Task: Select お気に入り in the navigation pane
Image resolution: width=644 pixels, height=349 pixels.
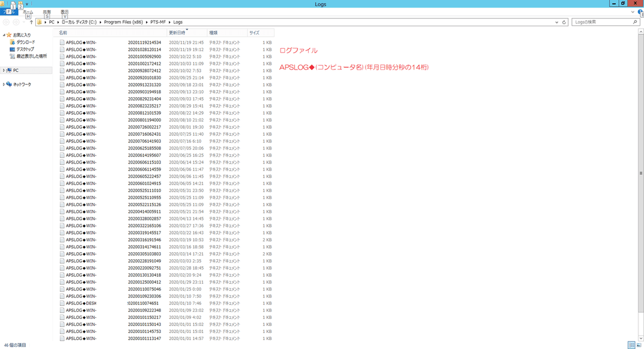Action: click(x=21, y=35)
